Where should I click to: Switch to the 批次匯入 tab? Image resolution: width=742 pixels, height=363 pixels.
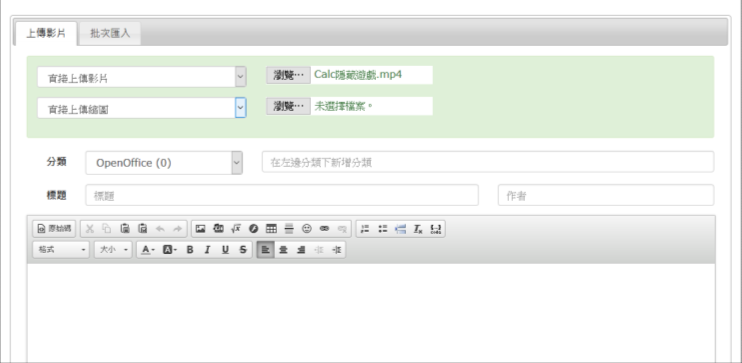click(110, 34)
